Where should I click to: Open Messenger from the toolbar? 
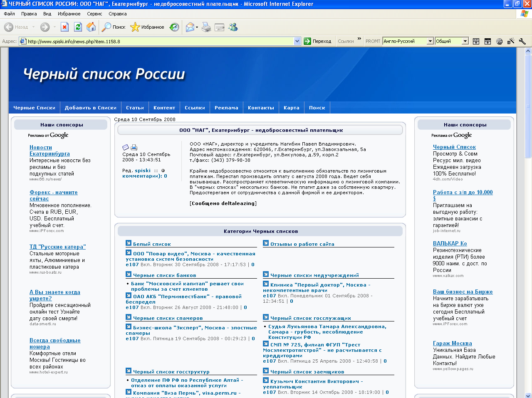[233, 27]
